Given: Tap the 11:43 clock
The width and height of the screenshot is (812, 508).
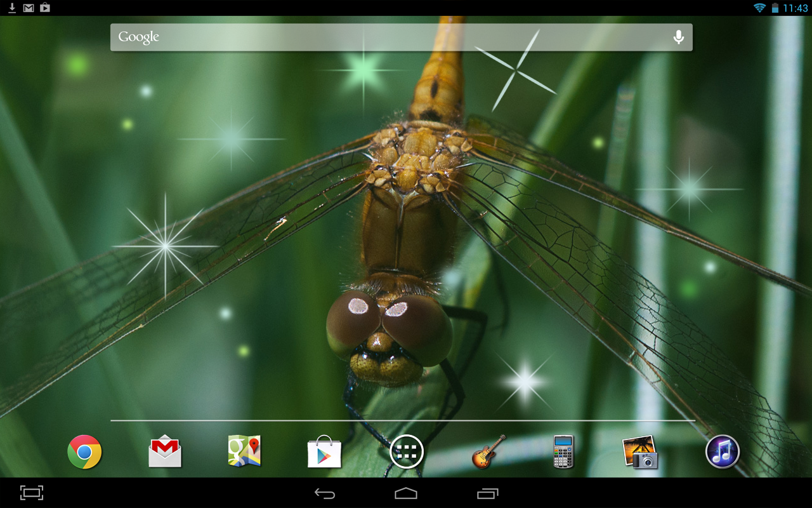Looking at the screenshot, I should (796, 8).
